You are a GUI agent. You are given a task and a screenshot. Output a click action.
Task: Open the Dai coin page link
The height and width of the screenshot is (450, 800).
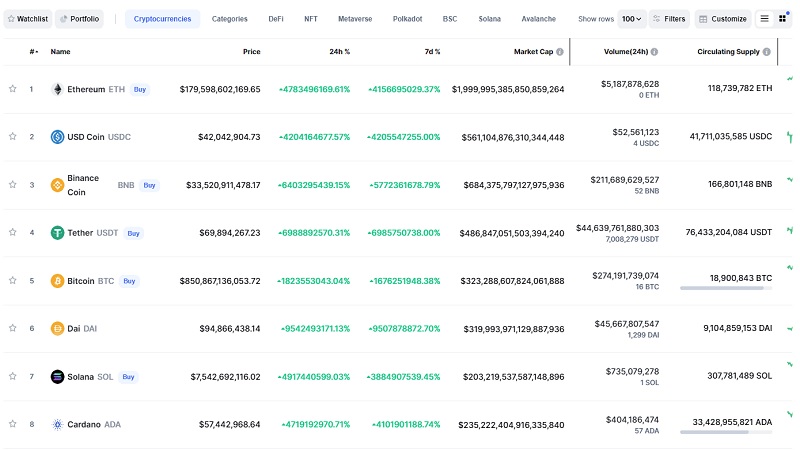[x=82, y=329]
